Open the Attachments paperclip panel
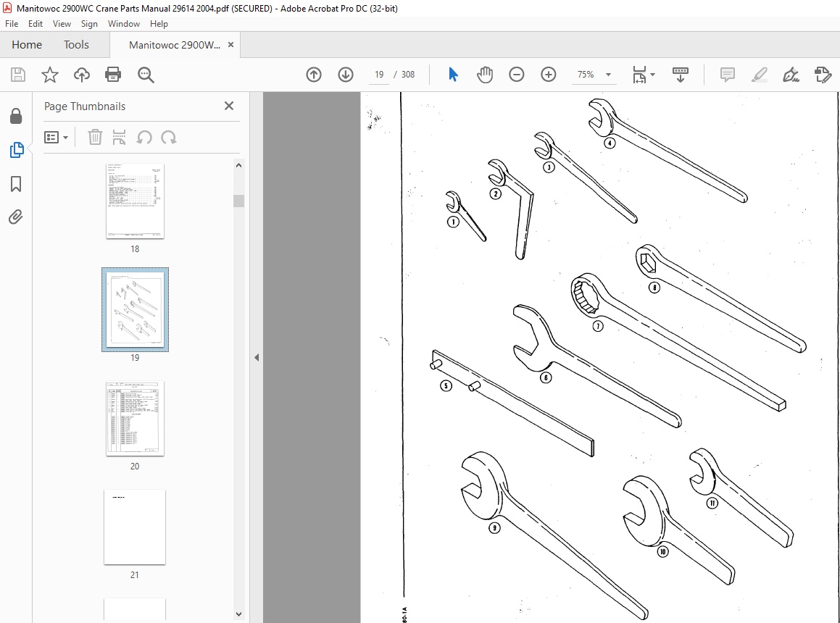The image size is (840, 623). pos(16,217)
